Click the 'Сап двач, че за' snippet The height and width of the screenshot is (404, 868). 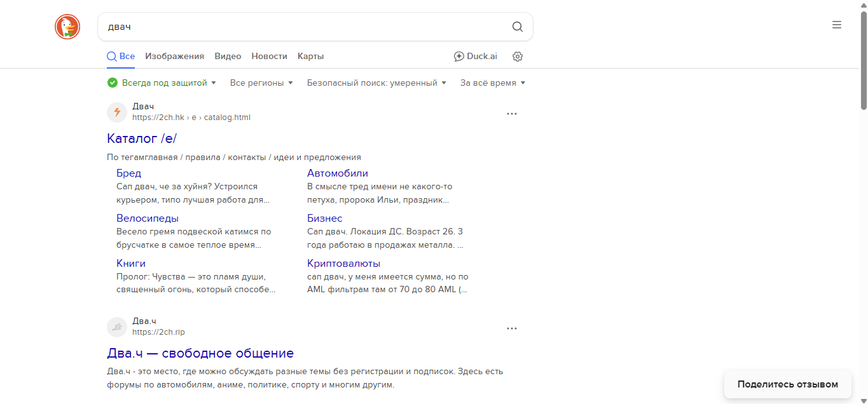pos(193,193)
